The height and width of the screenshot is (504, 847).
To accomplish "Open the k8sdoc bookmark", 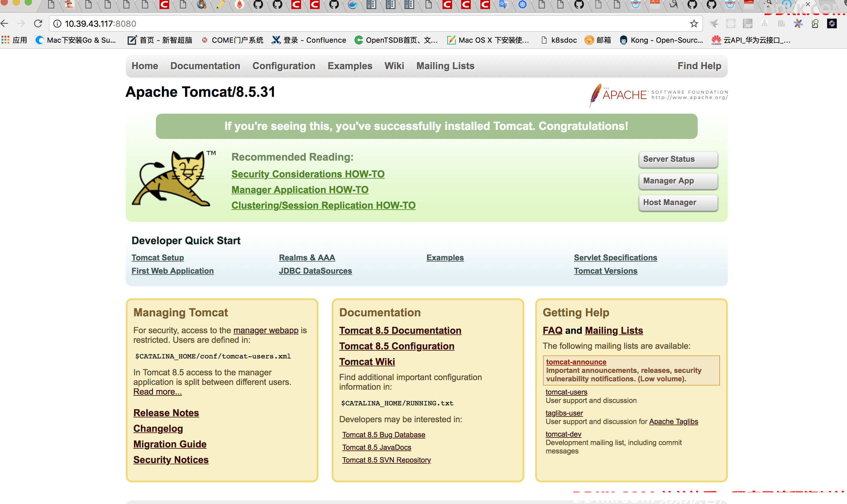I will (x=558, y=40).
